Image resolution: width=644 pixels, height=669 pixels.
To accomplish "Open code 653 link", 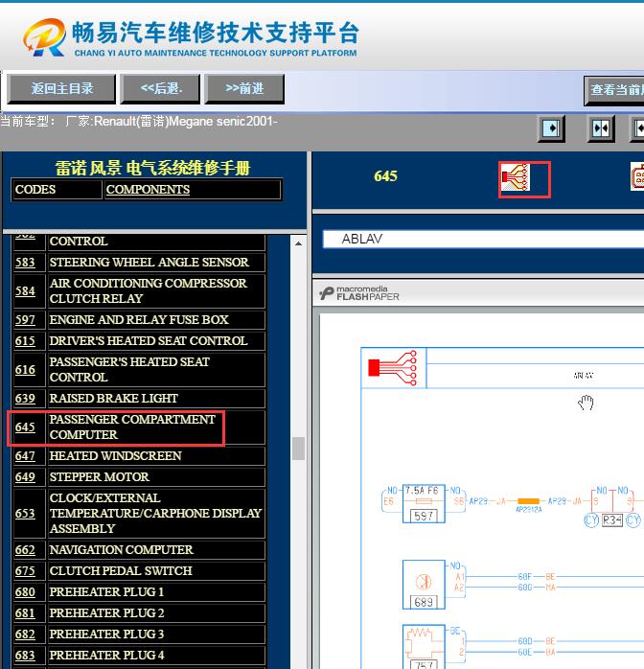I will pyautogui.click(x=25, y=514).
